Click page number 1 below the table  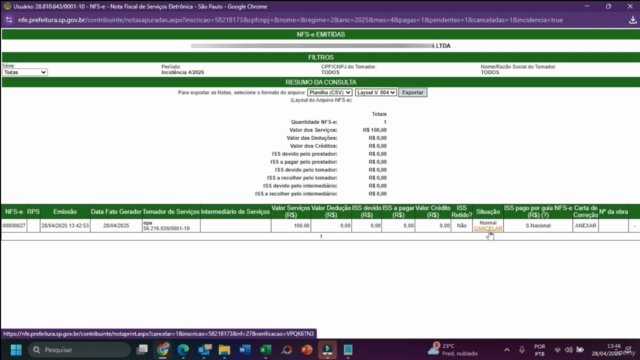pyautogui.click(x=321, y=236)
